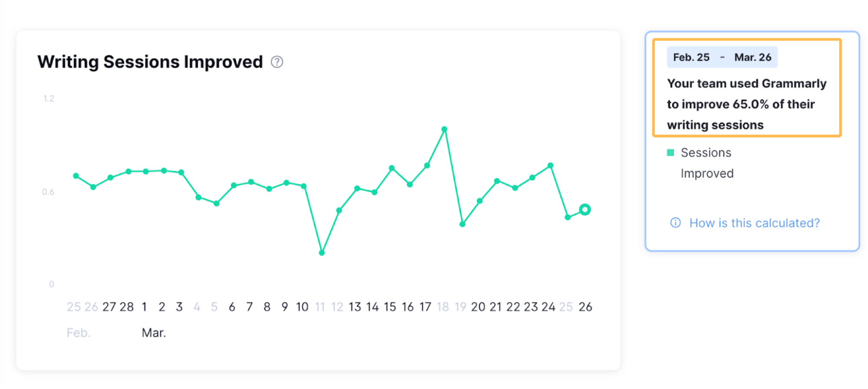Click the y-axis value 0.6
Viewport: 868px width, 389px height.
coord(49,192)
